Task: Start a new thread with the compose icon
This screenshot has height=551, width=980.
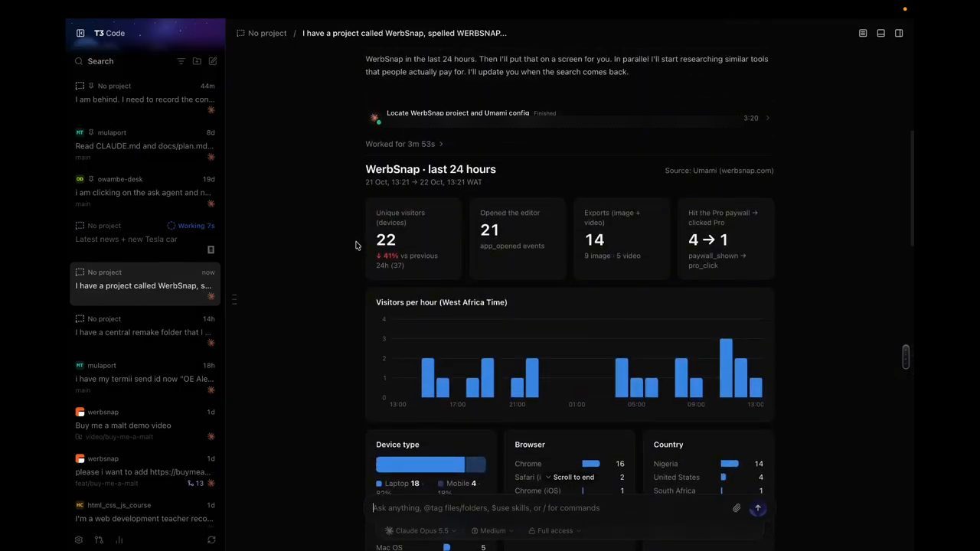Action: [213, 61]
